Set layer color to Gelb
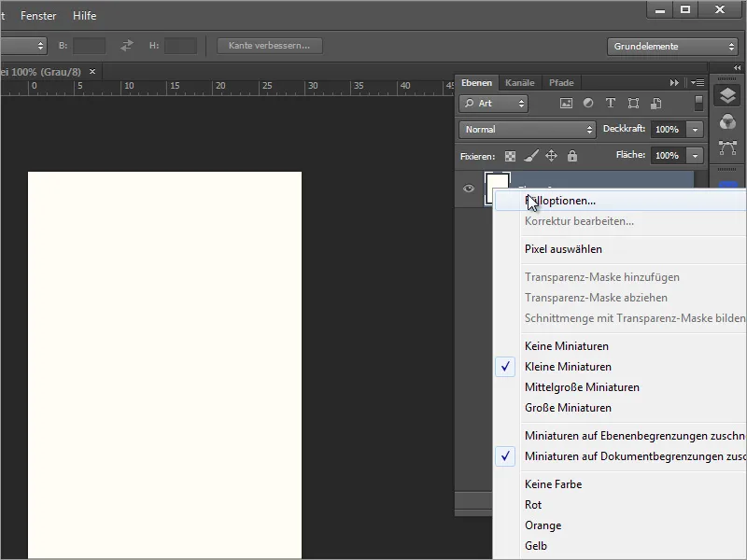Image resolution: width=747 pixels, height=560 pixels. point(620,546)
